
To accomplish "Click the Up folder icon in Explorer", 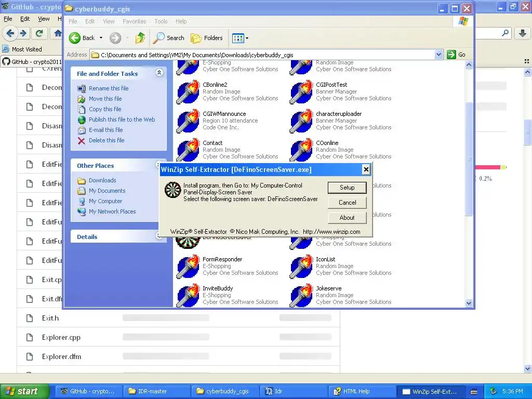I will (x=140, y=38).
